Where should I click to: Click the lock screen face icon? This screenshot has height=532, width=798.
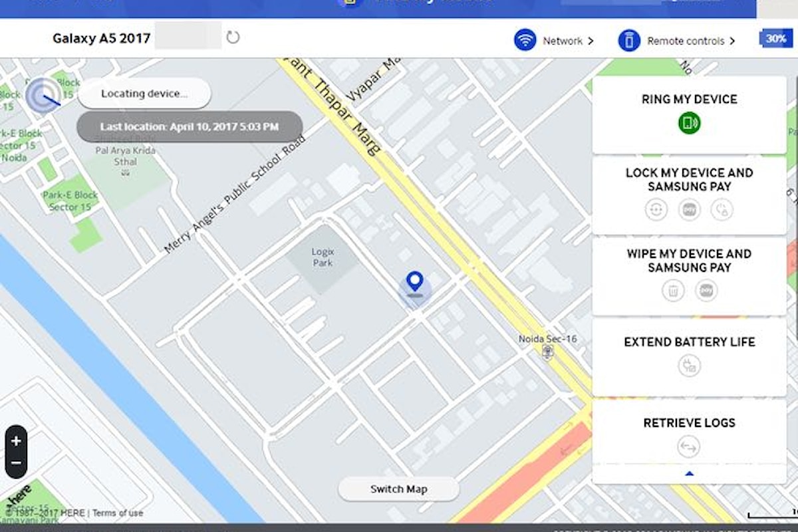656,210
